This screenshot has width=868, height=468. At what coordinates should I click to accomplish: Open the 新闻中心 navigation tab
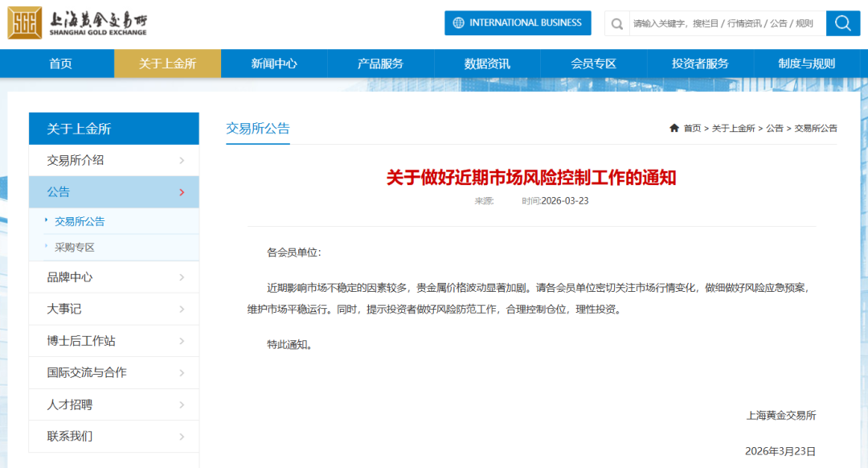(x=274, y=64)
